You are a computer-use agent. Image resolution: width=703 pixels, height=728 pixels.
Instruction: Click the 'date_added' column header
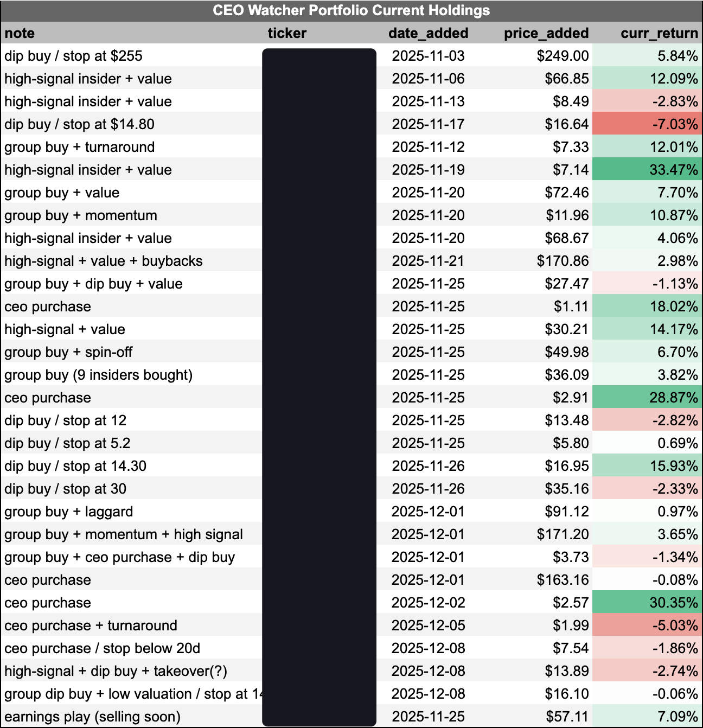[x=428, y=33]
